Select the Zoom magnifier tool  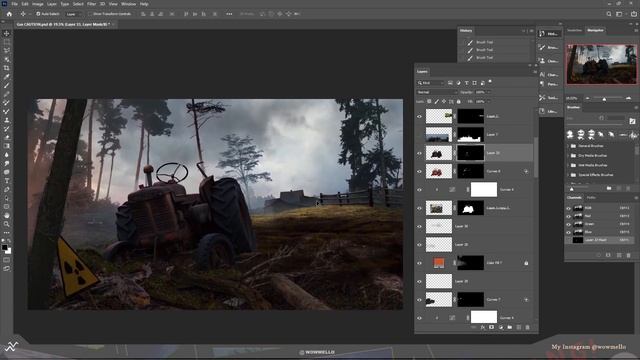[x=7, y=224]
